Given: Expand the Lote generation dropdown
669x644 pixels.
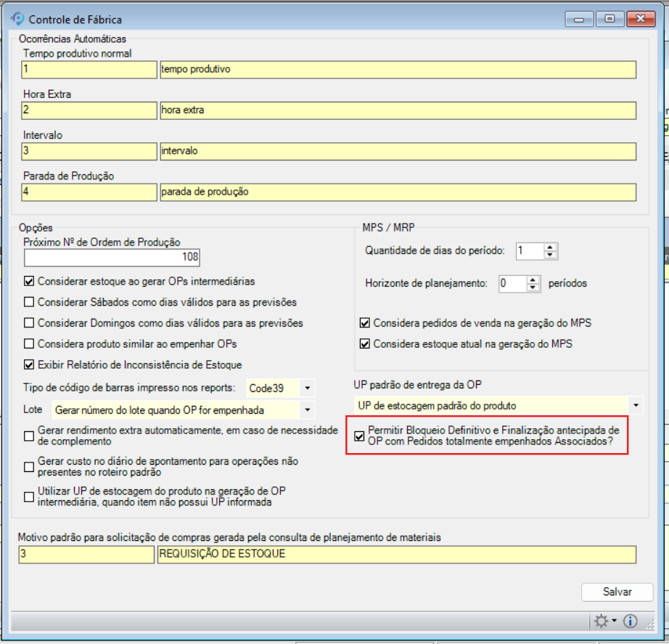Looking at the screenshot, I should pyautogui.click(x=307, y=410).
